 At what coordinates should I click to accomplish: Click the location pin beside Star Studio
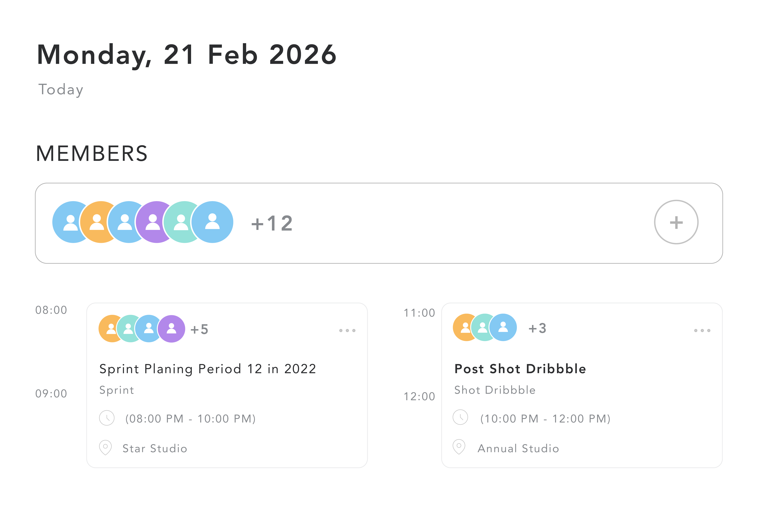tap(105, 447)
